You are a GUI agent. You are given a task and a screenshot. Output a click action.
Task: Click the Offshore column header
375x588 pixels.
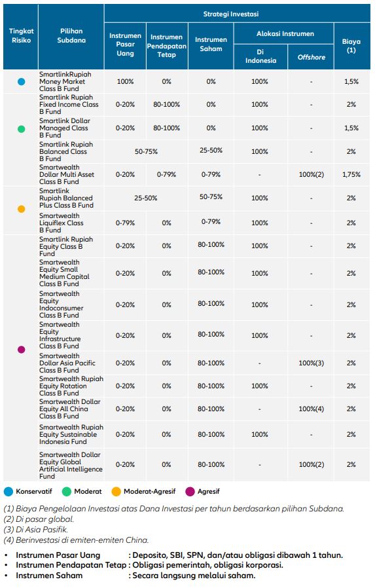point(312,57)
